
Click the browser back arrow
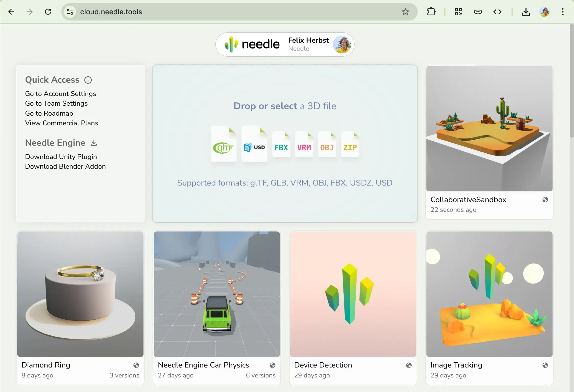pyautogui.click(x=11, y=12)
